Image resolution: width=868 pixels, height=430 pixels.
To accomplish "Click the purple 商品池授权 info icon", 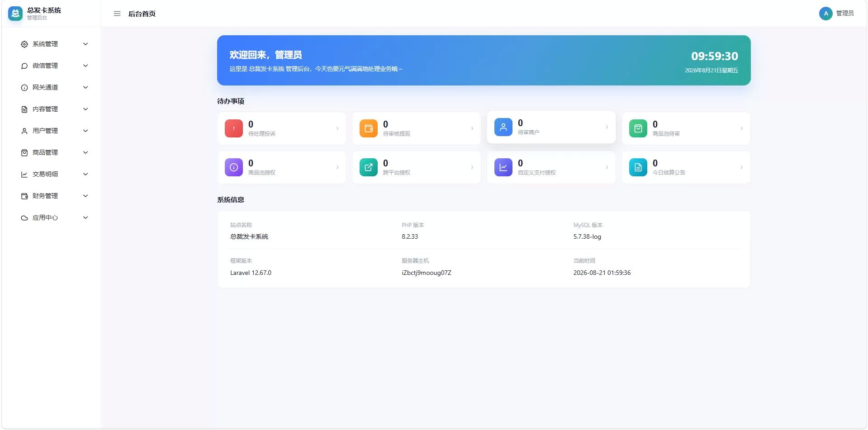I will click(x=234, y=167).
